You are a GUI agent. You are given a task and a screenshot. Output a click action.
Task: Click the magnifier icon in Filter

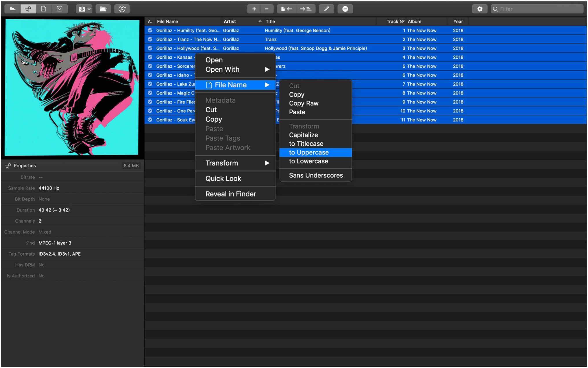[x=495, y=9]
